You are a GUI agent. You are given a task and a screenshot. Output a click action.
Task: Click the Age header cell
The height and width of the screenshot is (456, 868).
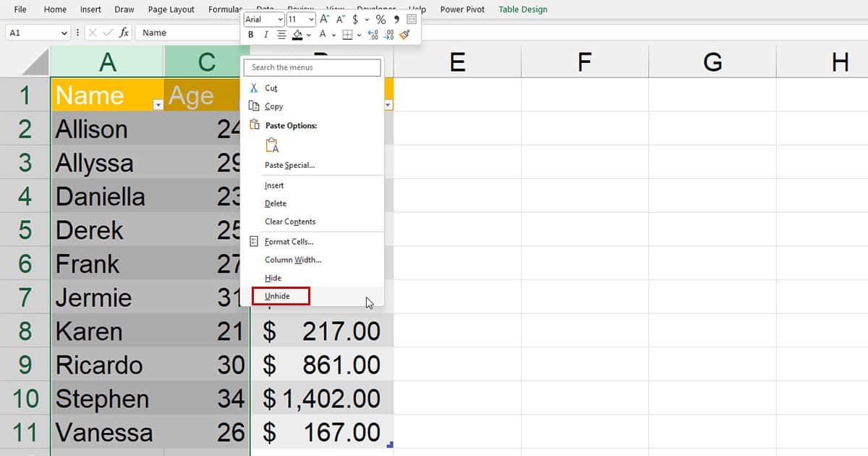click(202, 95)
